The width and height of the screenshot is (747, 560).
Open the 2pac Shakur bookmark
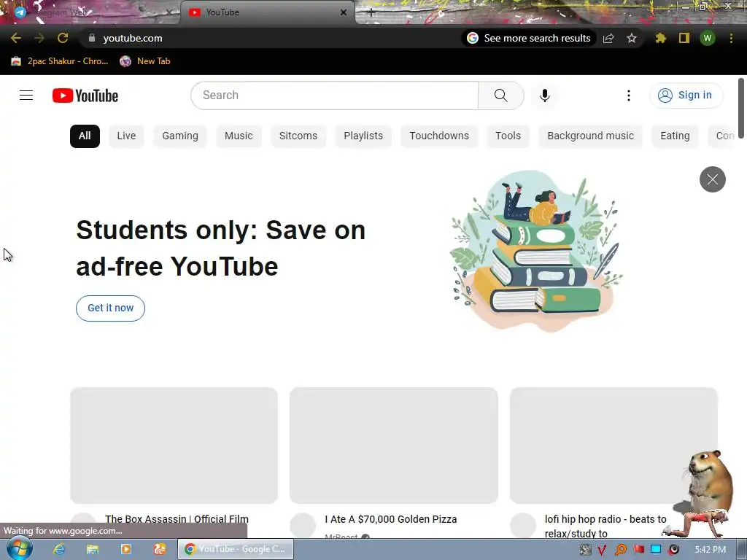pyautogui.click(x=60, y=61)
